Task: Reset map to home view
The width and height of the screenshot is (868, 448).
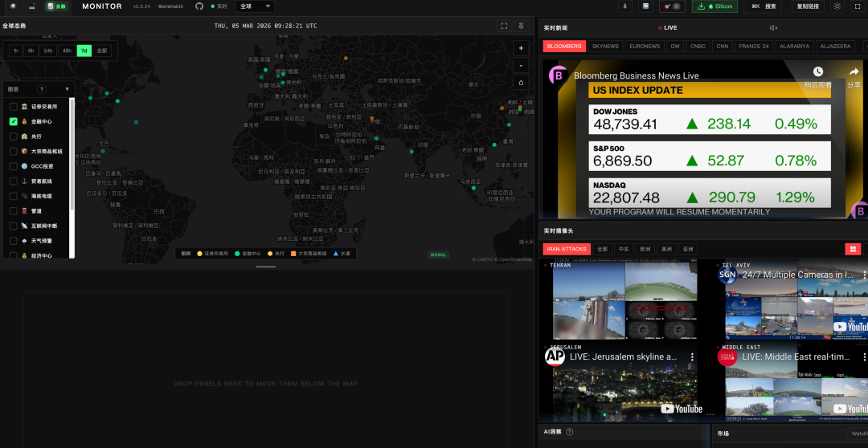Action: coord(521,83)
